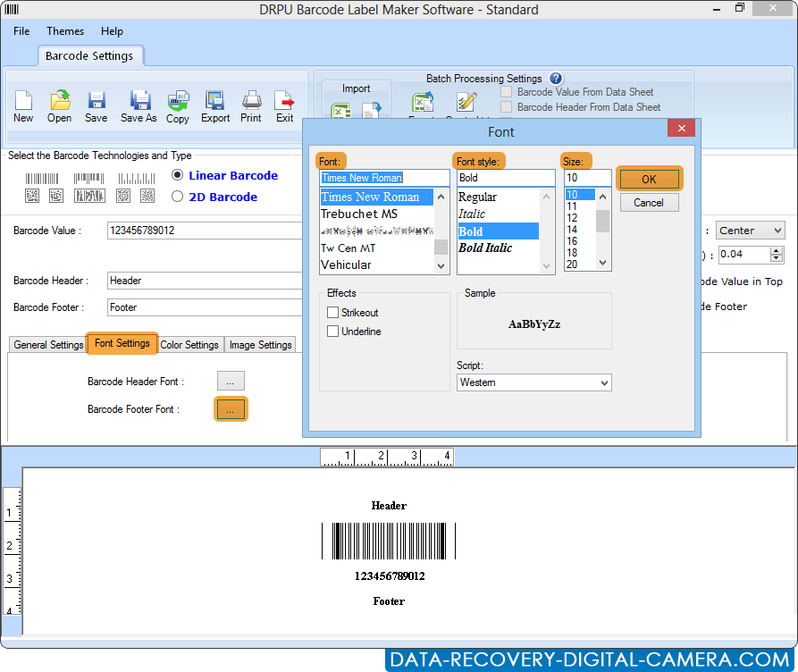
Task: Open an existing barcode file
Action: coord(59,105)
